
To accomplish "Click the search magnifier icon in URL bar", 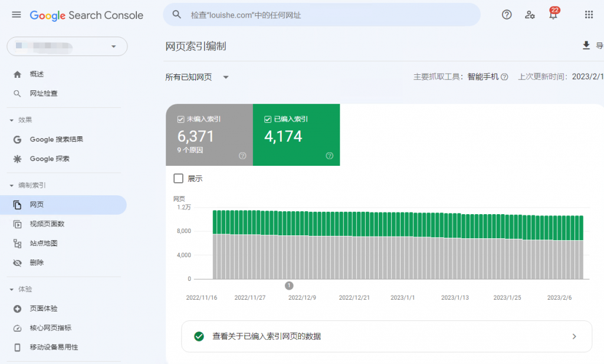I will 176,15.
